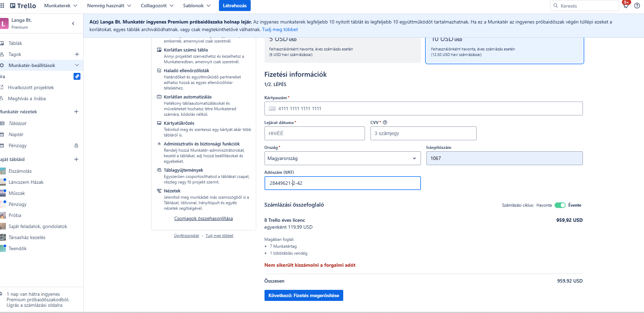Click the Adószám (VAT) field
The height and width of the screenshot is (313, 644).
point(343,183)
